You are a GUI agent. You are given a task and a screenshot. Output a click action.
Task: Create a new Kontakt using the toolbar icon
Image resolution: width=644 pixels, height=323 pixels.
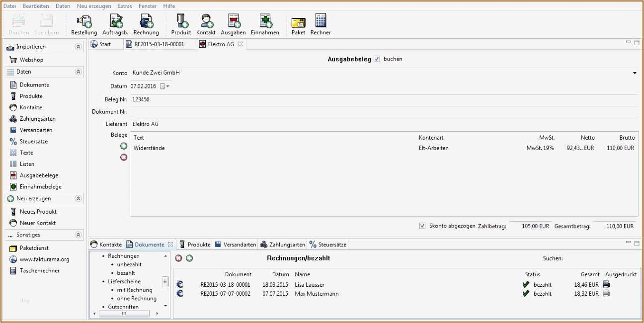click(205, 23)
